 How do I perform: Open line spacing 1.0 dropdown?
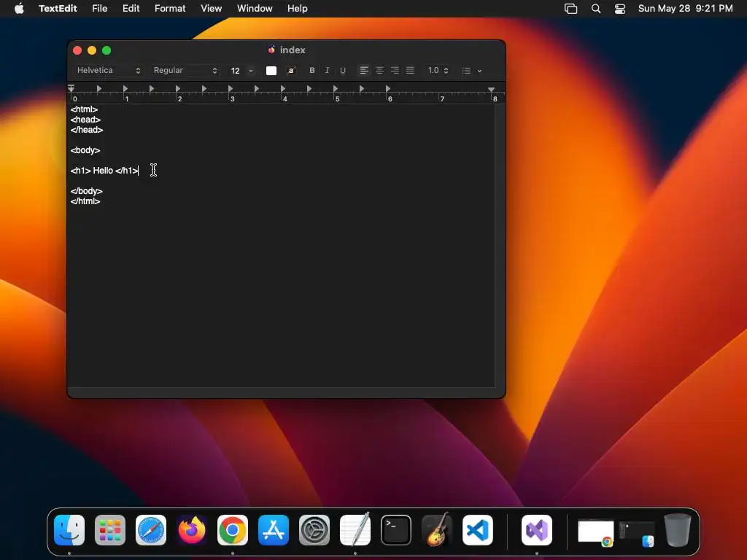(438, 71)
